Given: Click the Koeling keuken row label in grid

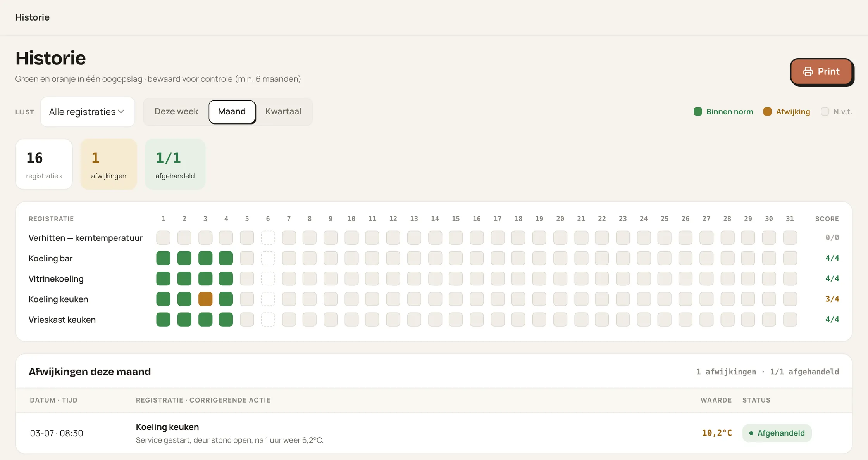Looking at the screenshot, I should point(59,299).
